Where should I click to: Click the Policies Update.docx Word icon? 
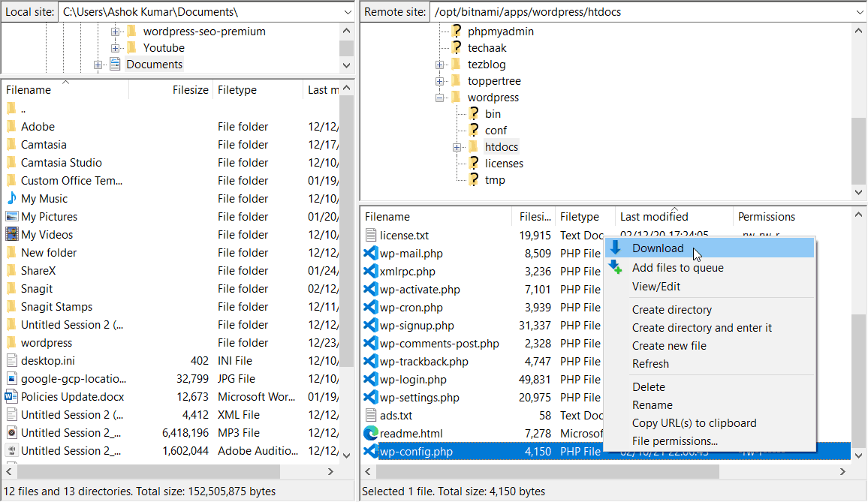pyautogui.click(x=11, y=396)
